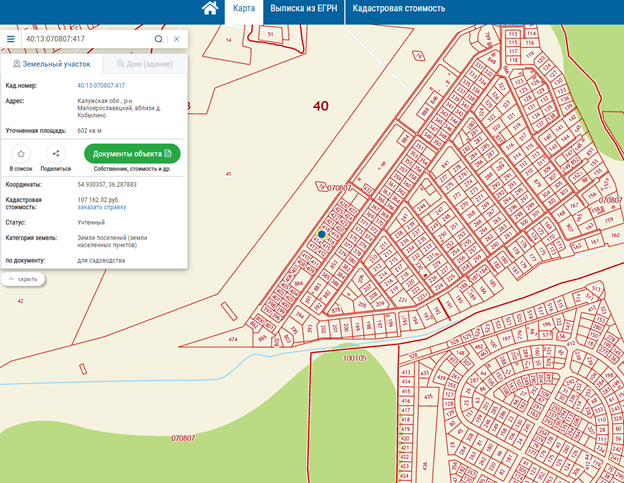Click parcel 474 on the map
The image size is (624, 483).
point(232,340)
